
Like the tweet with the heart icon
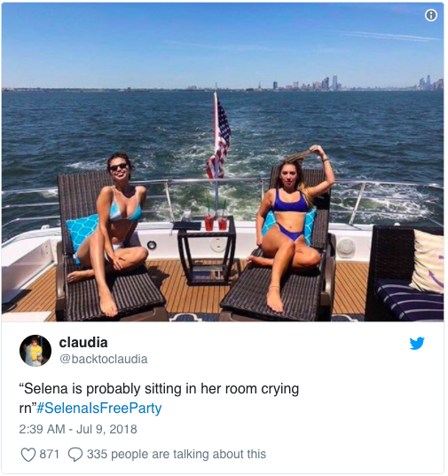point(28,455)
